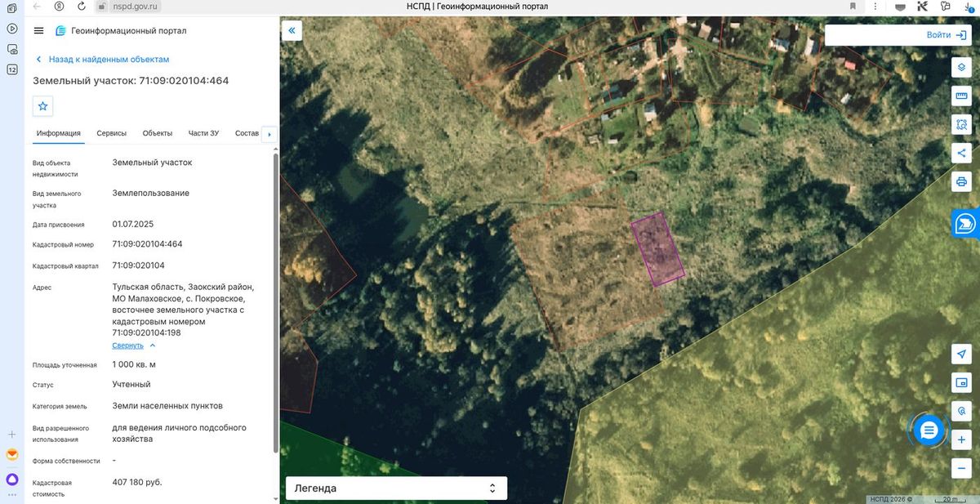Activate the area search selection tool
The height and width of the screenshot is (504, 980).
(x=961, y=125)
